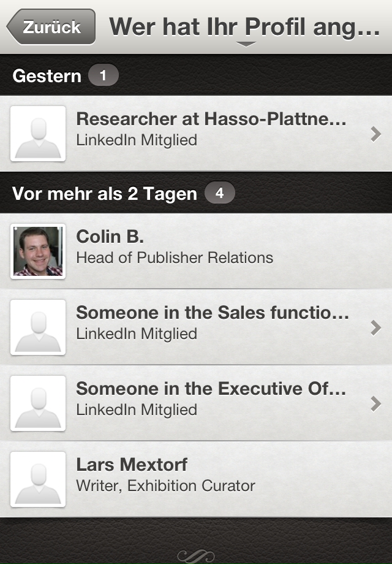This screenshot has height=564, width=392.
Task: Tap the 'Wer hat Ihr Profil ang…' title
Action: tap(244, 27)
